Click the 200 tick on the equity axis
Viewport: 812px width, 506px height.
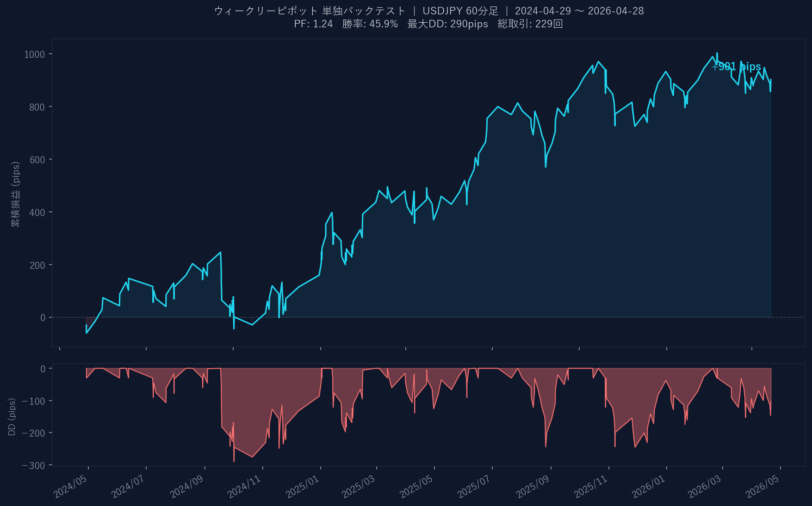click(37, 265)
